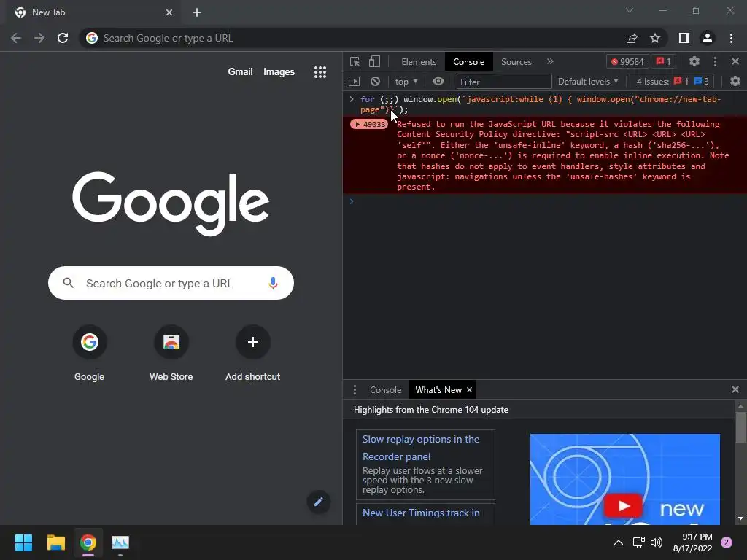The image size is (747, 560).
Task: Open the Google apps grid icon
Action: pyautogui.click(x=320, y=72)
